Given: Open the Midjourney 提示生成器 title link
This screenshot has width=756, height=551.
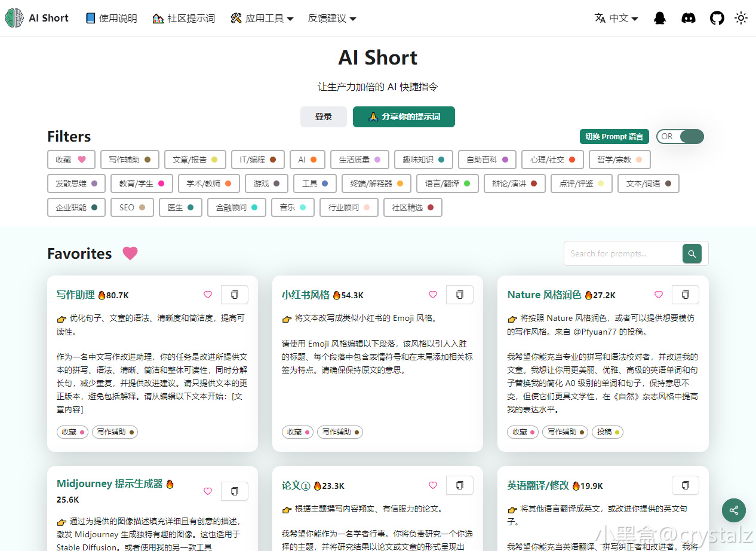Looking at the screenshot, I should click(x=110, y=484).
